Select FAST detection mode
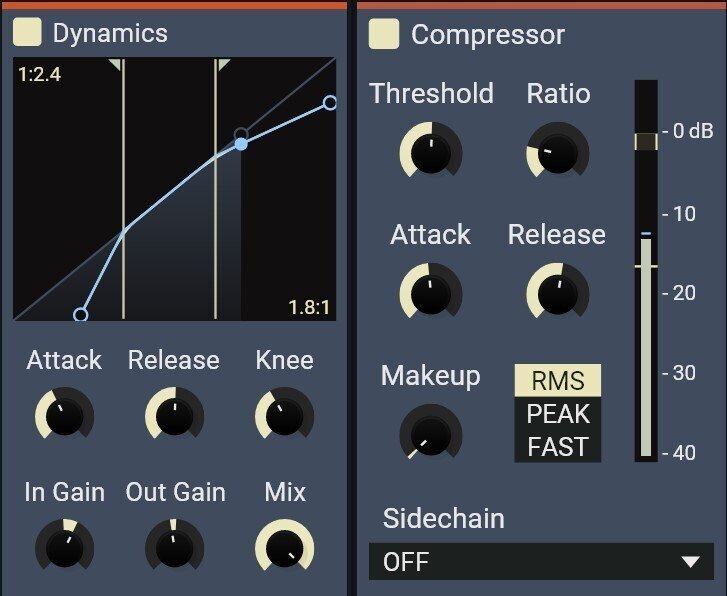The height and width of the screenshot is (596, 727). [x=558, y=446]
